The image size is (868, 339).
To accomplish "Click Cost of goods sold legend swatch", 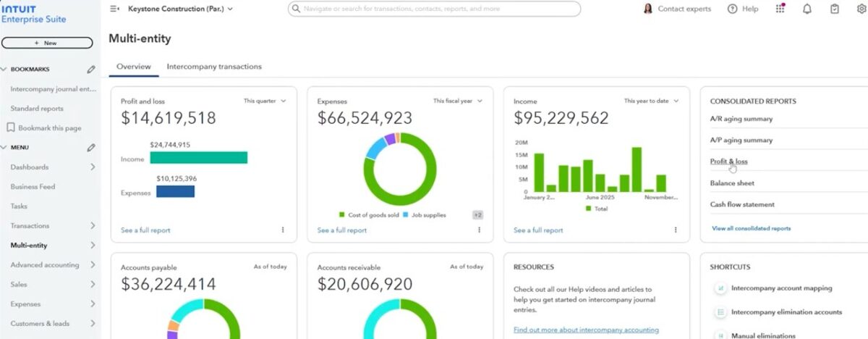I will click(341, 215).
